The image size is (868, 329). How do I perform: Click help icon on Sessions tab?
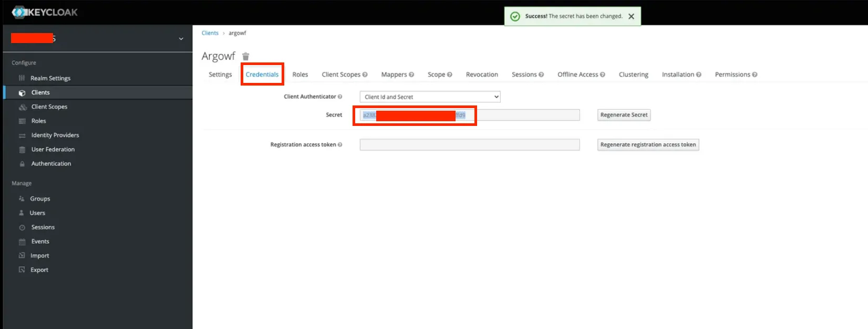click(x=541, y=75)
